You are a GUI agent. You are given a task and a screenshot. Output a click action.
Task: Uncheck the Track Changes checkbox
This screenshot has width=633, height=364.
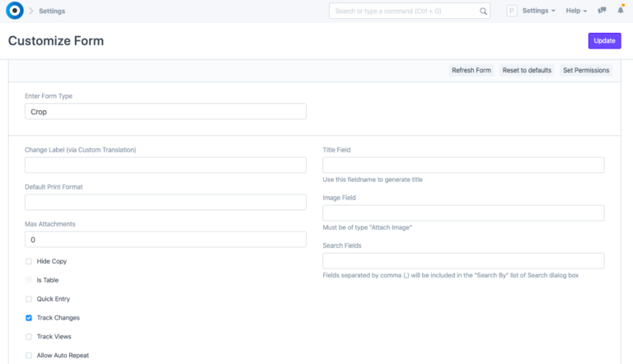click(29, 318)
